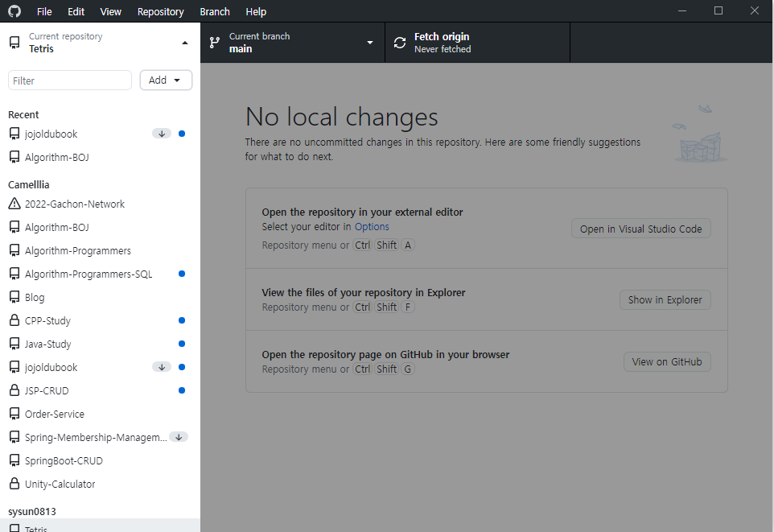Click the repo icon of Java-Study

pos(14,344)
